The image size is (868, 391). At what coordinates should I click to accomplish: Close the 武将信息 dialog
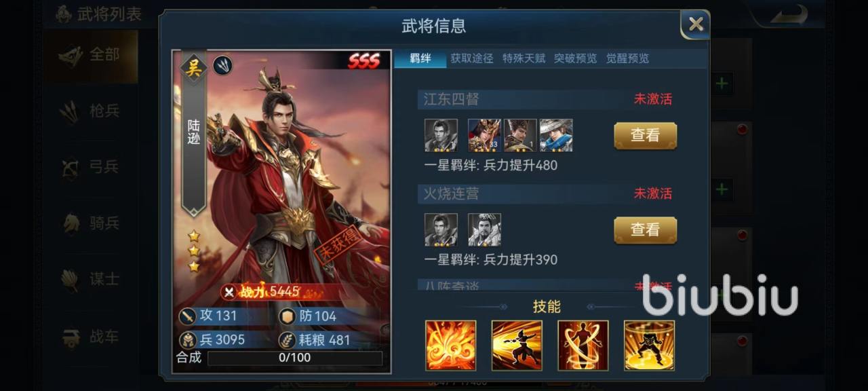[x=696, y=24]
